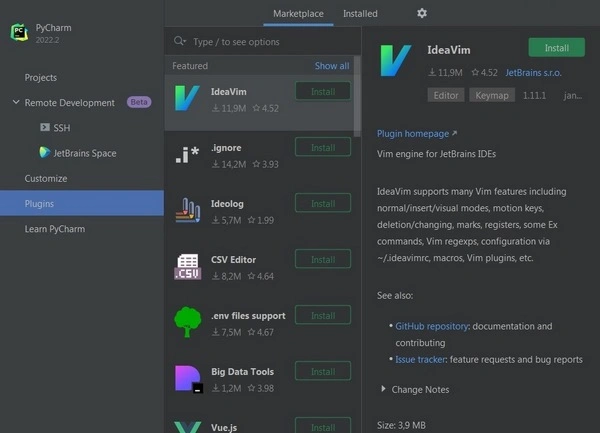Click the .env files support tree icon
Image resolution: width=600 pixels, height=433 pixels.
point(187,323)
